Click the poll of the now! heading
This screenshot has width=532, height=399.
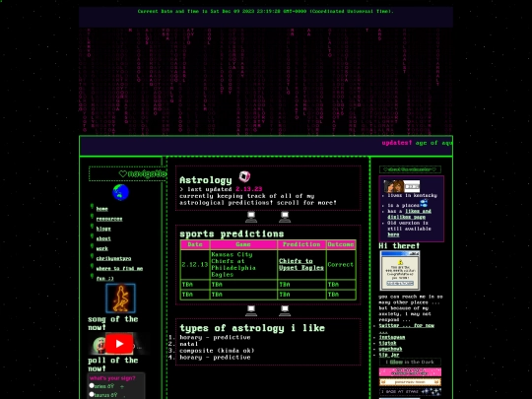pyautogui.click(x=113, y=365)
